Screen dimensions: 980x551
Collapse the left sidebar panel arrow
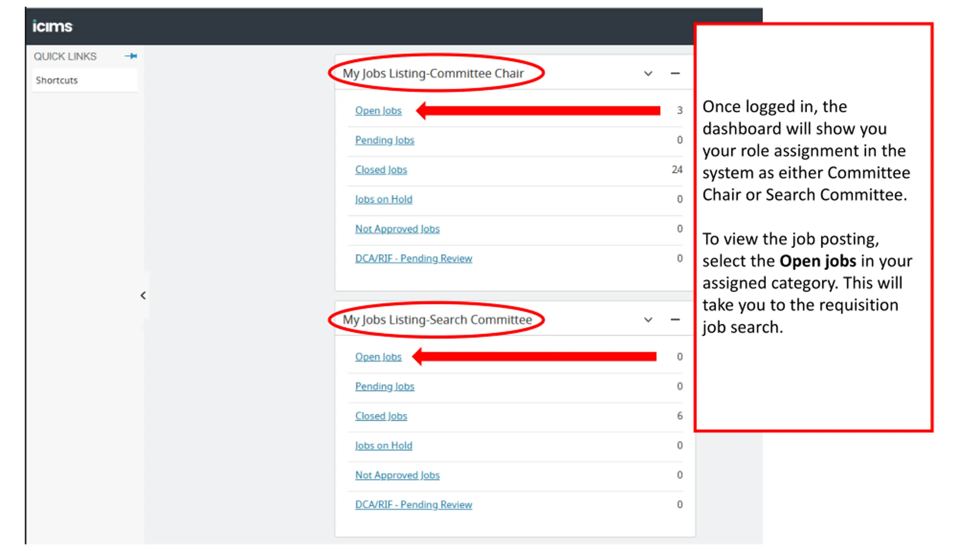click(x=143, y=295)
